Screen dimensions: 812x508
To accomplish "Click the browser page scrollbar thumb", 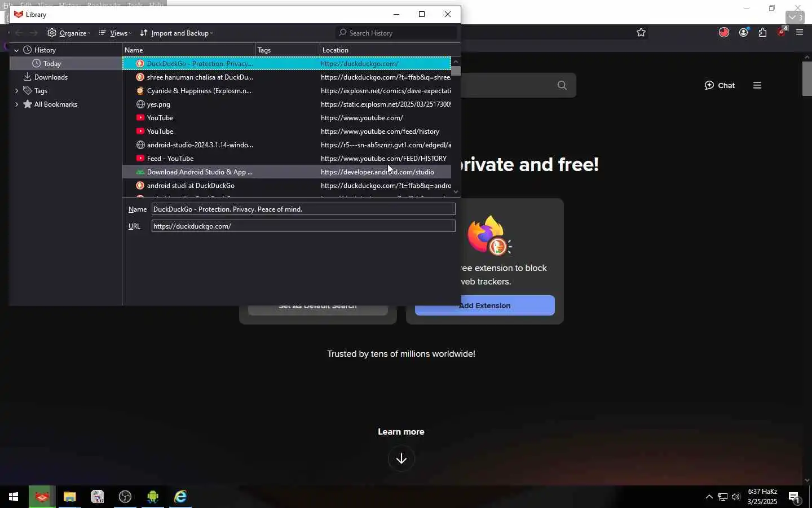I will pyautogui.click(x=807, y=78).
